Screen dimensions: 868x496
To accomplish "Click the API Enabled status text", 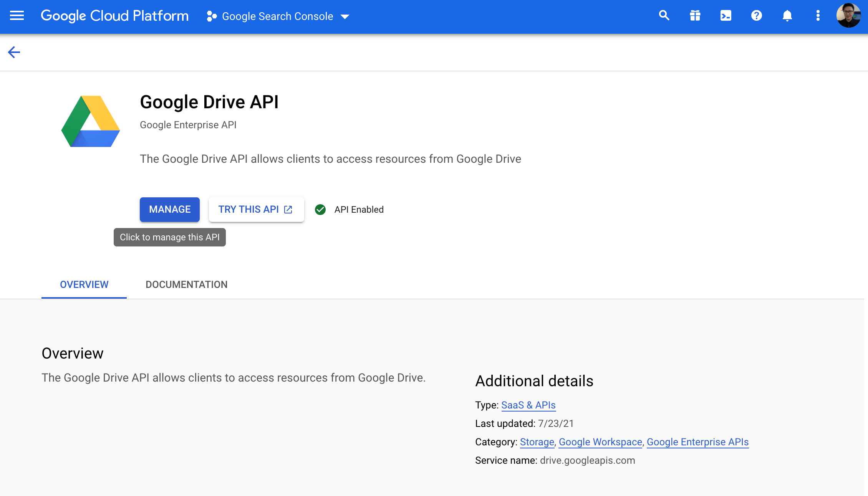I will click(x=359, y=210).
